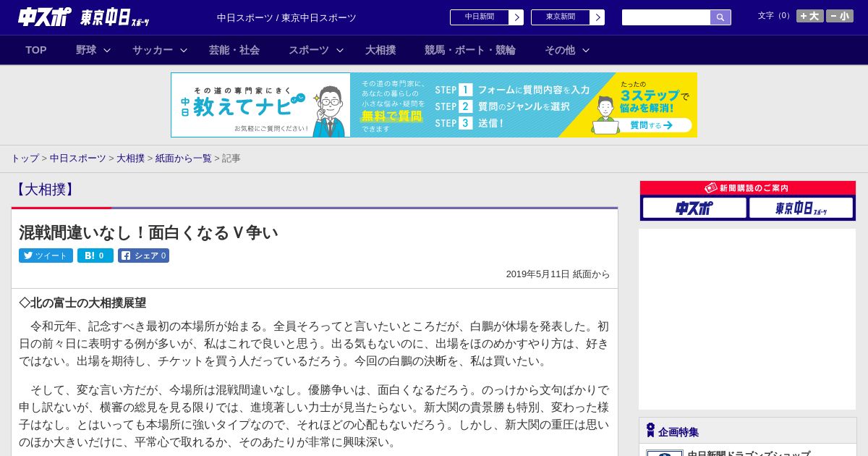Share article with Twitter ツイート button
The height and width of the screenshot is (456, 868).
(x=46, y=256)
